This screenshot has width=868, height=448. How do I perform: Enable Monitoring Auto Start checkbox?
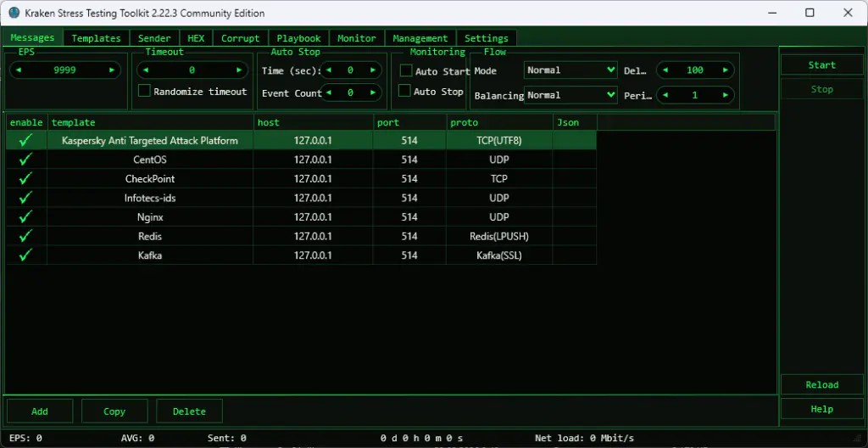406,71
